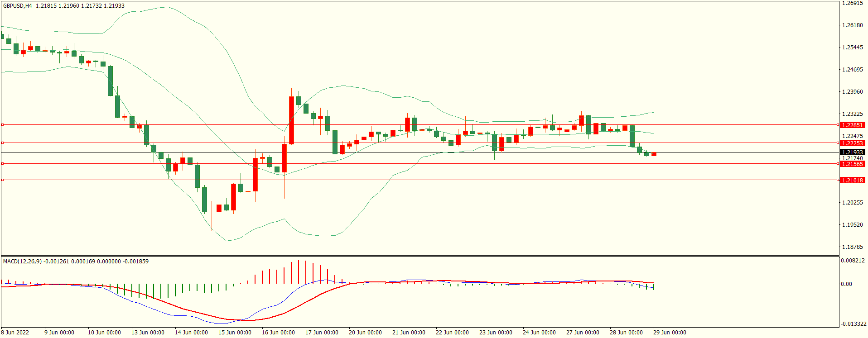Click the 8 Jun 2022 date label
Screen dimensions: 868x338
coord(15,333)
